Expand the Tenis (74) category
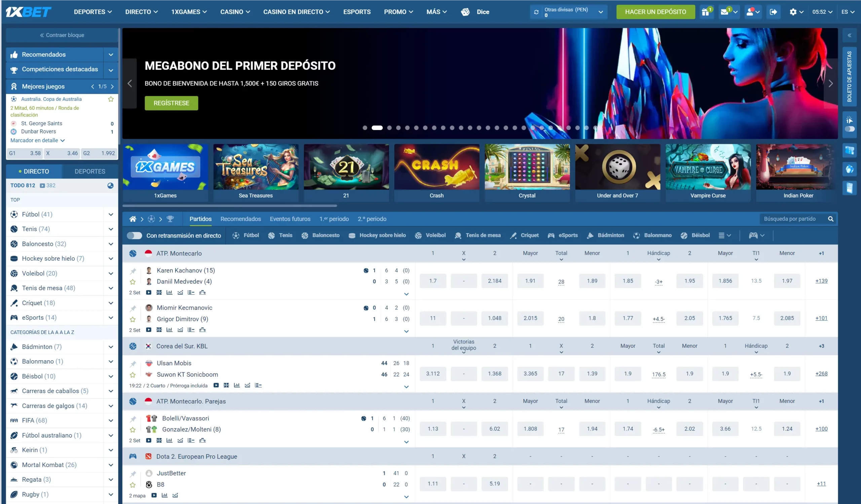 click(x=111, y=229)
